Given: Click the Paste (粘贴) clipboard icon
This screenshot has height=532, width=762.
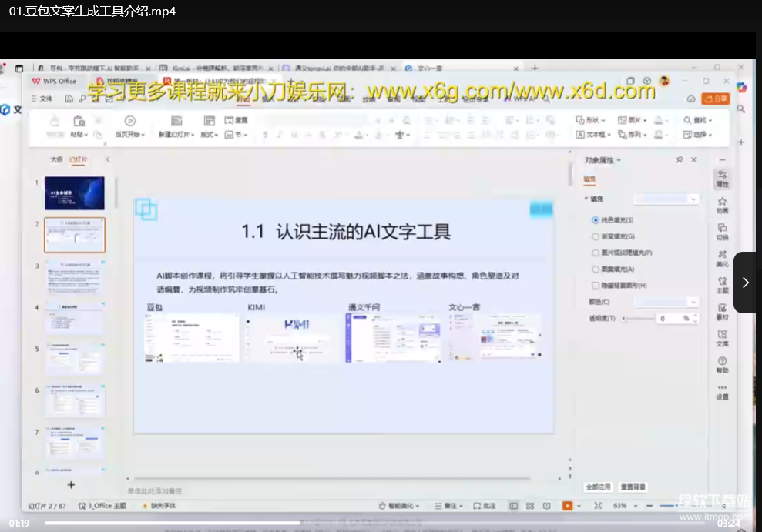Looking at the screenshot, I should tap(79, 122).
